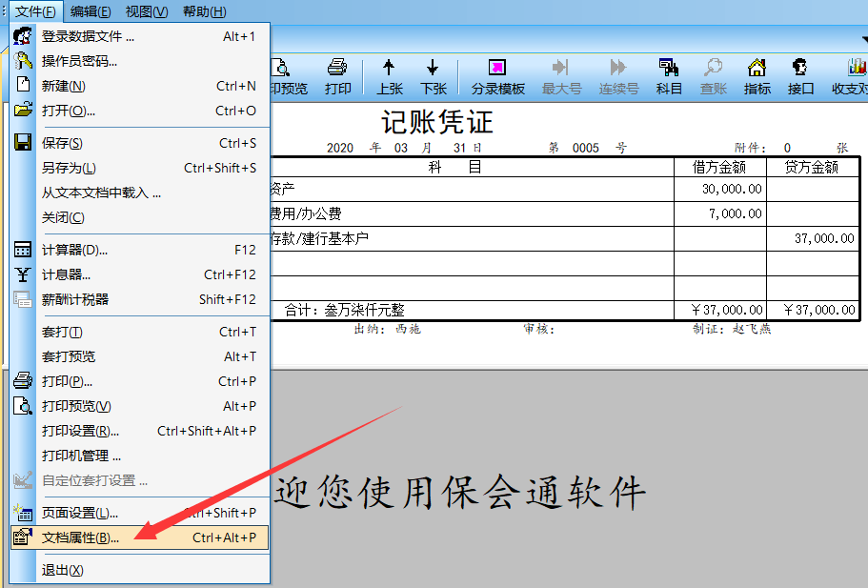Go to previous voucher with 上张
The width and height of the screenshot is (868, 588).
pyautogui.click(x=389, y=76)
